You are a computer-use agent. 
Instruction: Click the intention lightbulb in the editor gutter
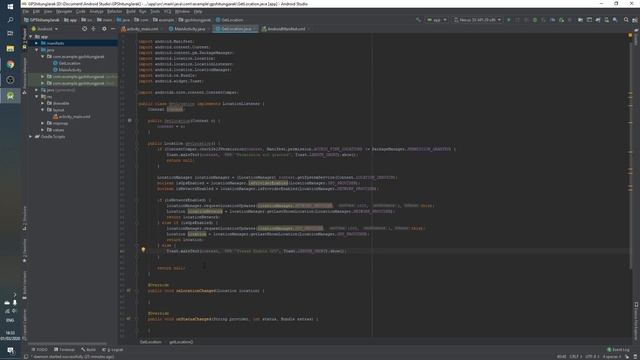click(x=143, y=249)
